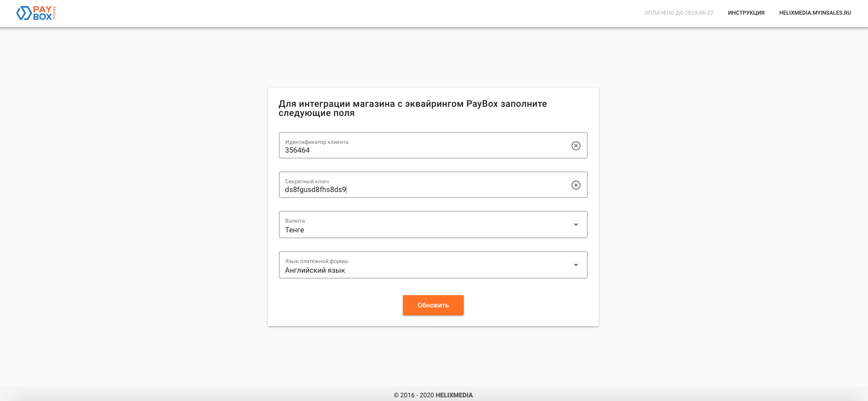Click the Валюта field label
This screenshot has width=868, height=401.
click(295, 221)
